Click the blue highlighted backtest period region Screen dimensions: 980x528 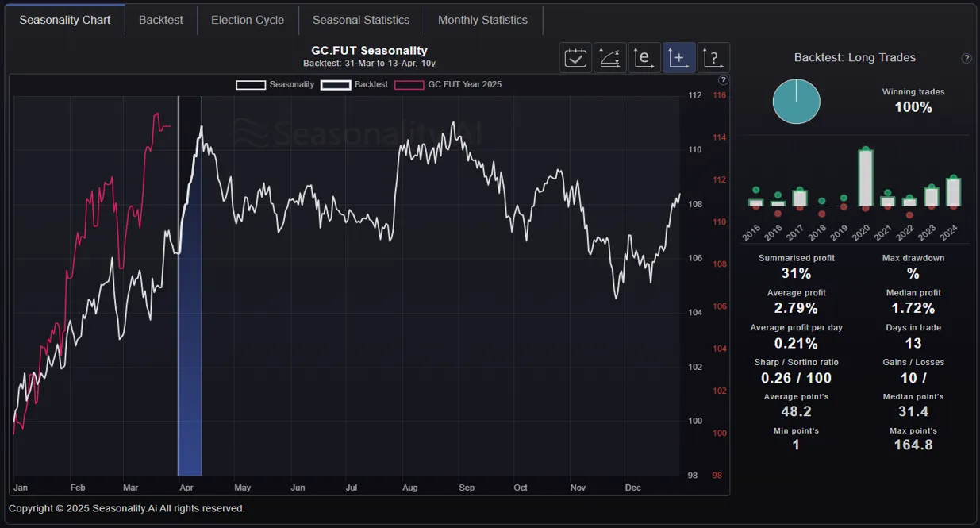pyautogui.click(x=190, y=357)
